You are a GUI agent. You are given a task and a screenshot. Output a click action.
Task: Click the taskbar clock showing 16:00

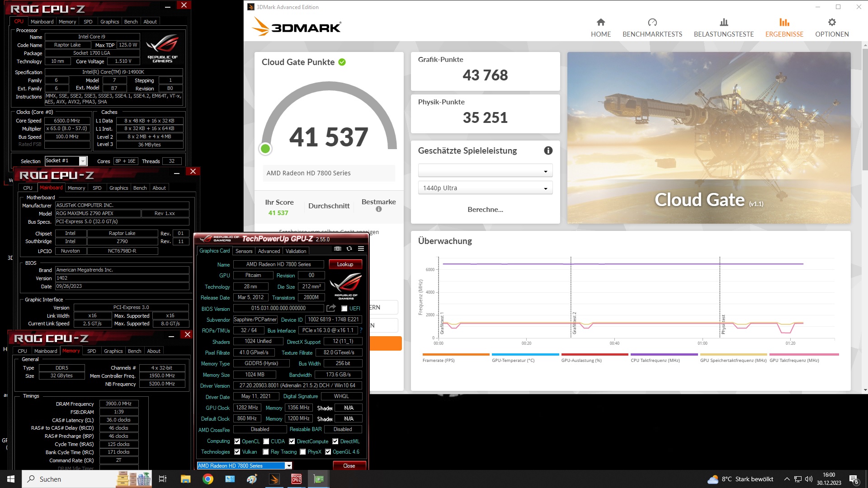click(x=829, y=479)
